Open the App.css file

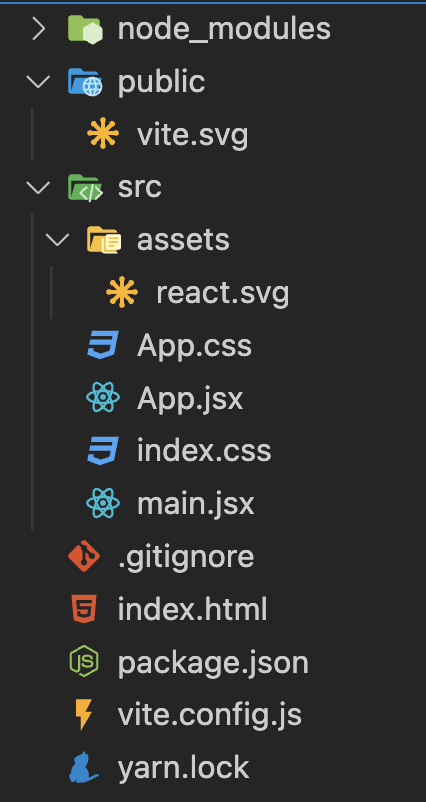coord(194,347)
